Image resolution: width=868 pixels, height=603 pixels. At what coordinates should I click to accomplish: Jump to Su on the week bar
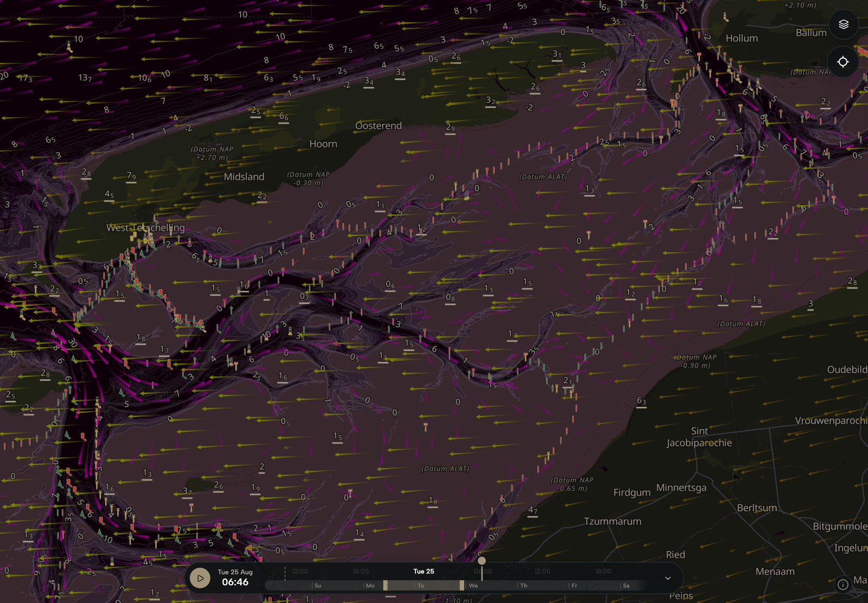[x=318, y=586]
